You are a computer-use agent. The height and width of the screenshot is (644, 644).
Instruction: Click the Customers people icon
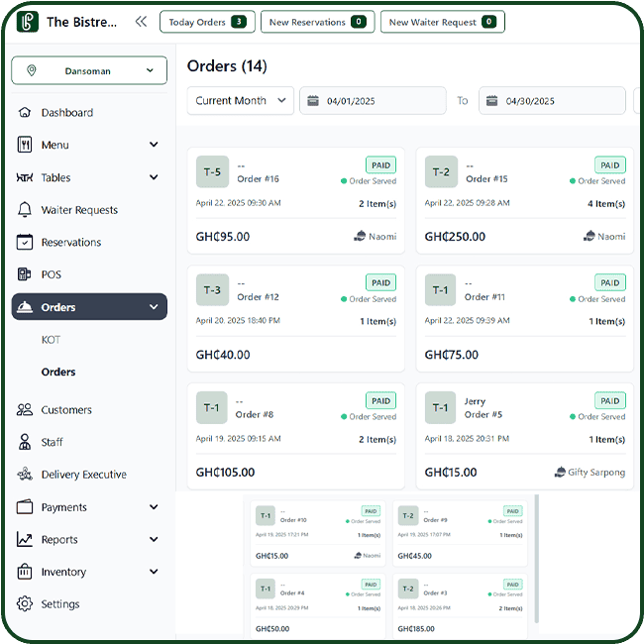(25, 410)
